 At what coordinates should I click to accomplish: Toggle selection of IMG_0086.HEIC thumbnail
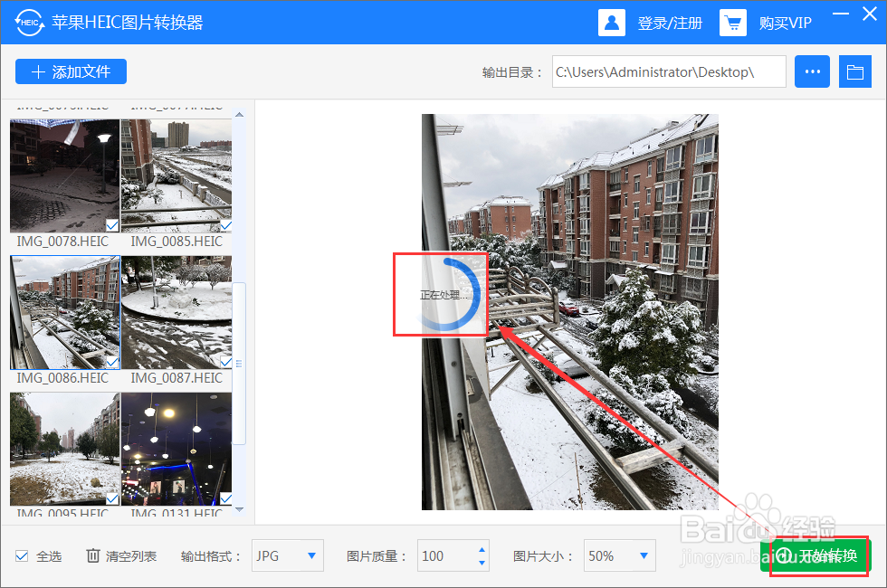[63, 312]
